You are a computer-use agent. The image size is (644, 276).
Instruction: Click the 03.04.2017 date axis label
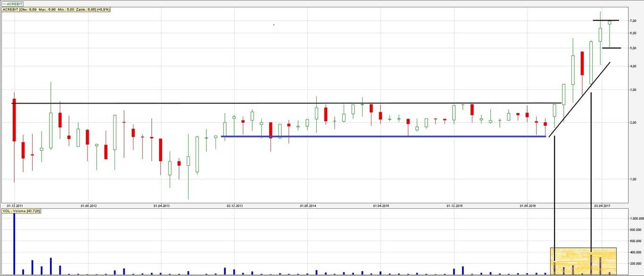point(602,206)
